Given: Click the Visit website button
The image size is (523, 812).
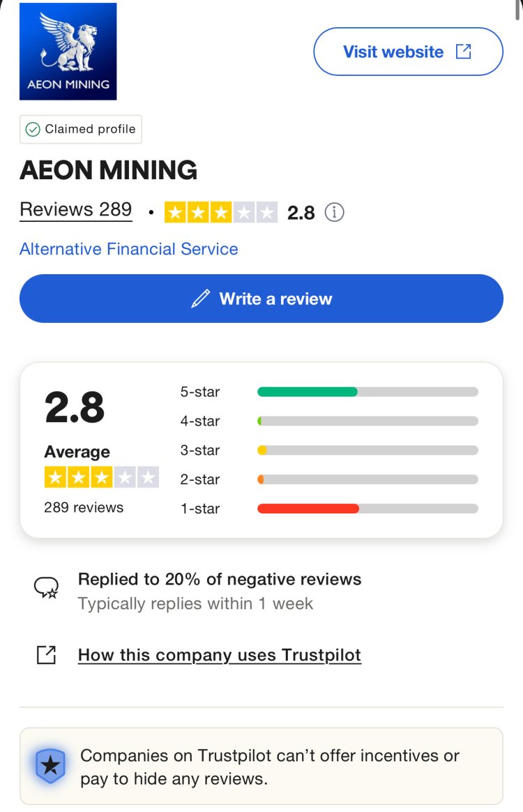Looking at the screenshot, I should pos(408,51).
